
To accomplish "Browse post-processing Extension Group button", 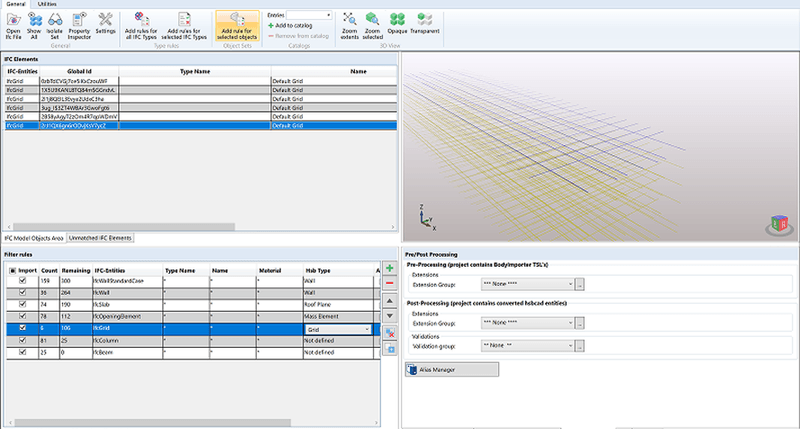I will (580, 323).
